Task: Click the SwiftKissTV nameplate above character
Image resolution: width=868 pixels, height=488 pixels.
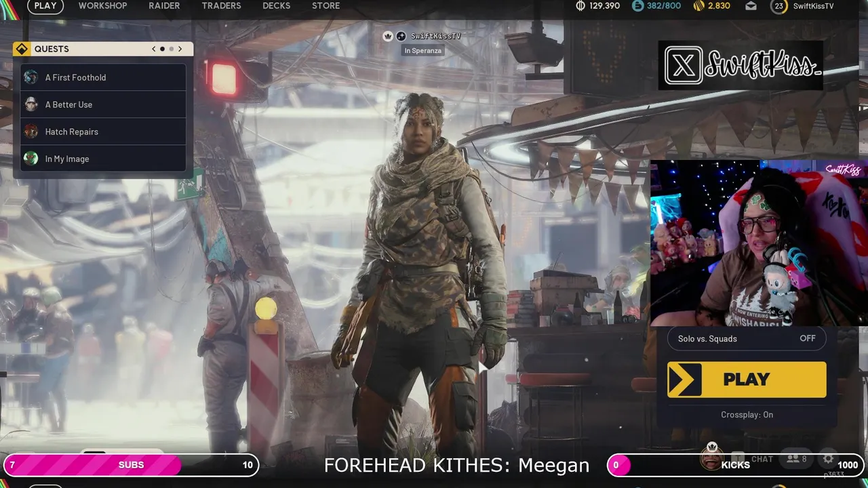Action: 435,36
